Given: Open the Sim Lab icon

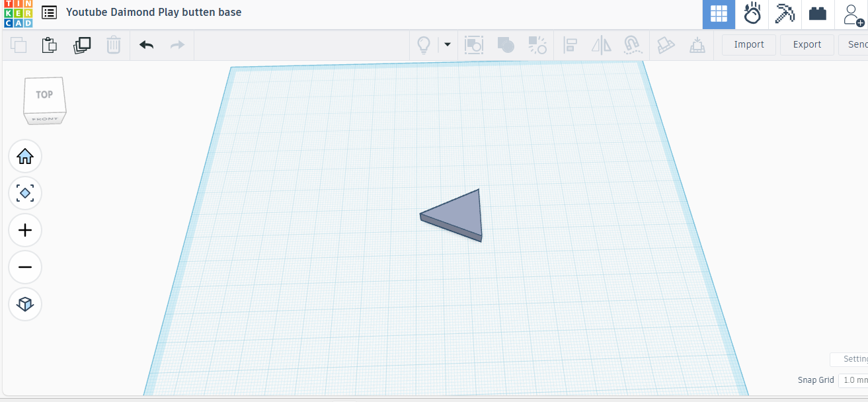Looking at the screenshot, I should 752,14.
